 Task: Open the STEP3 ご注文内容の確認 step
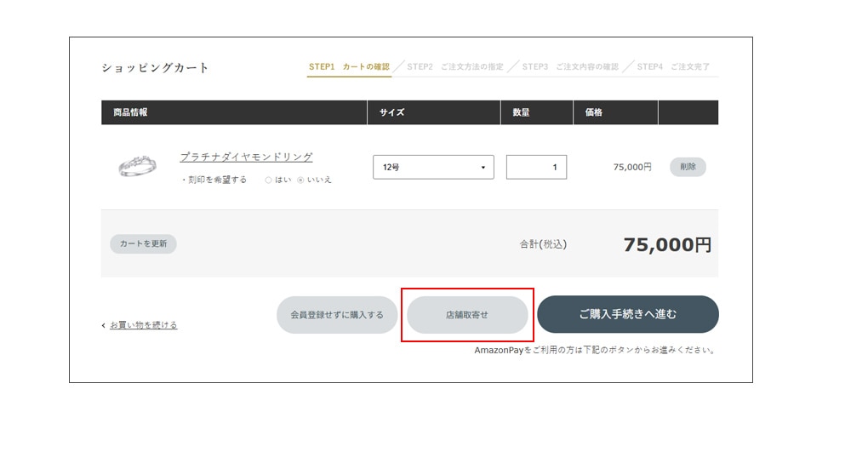coord(570,66)
